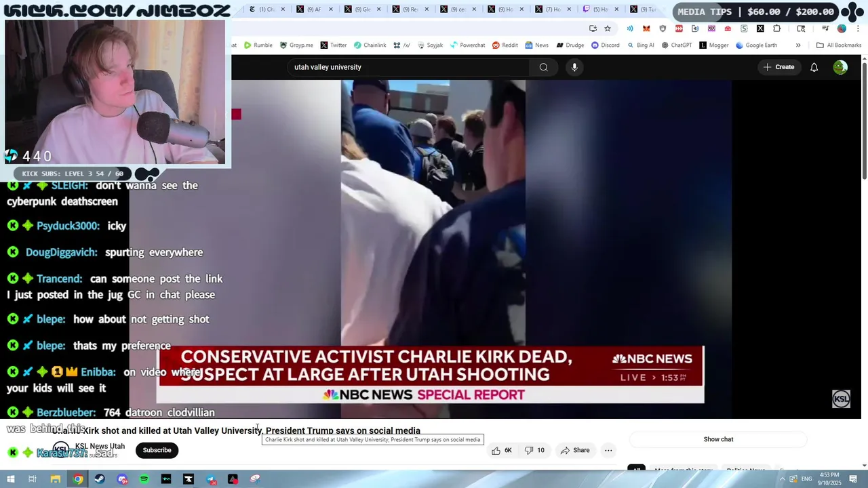The image size is (868, 488).
Task: Open the Mogger bookmark
Action: 713,45
